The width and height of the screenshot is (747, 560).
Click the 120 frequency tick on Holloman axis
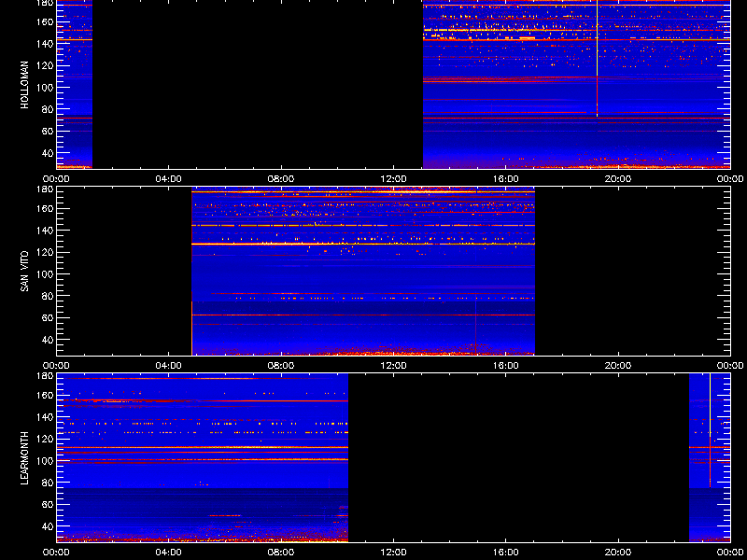point(46,65)
